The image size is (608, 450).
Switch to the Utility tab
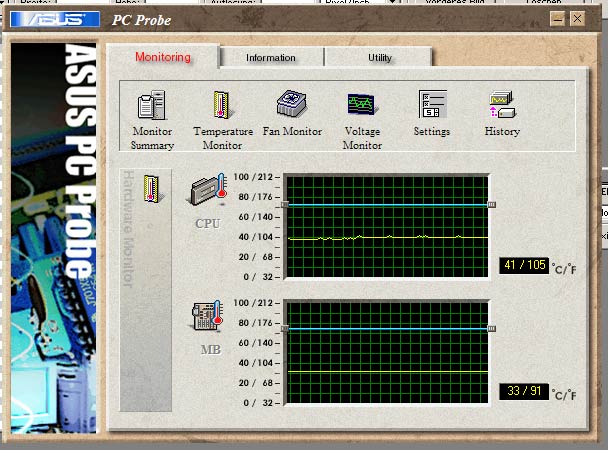[x=380, y=58]
